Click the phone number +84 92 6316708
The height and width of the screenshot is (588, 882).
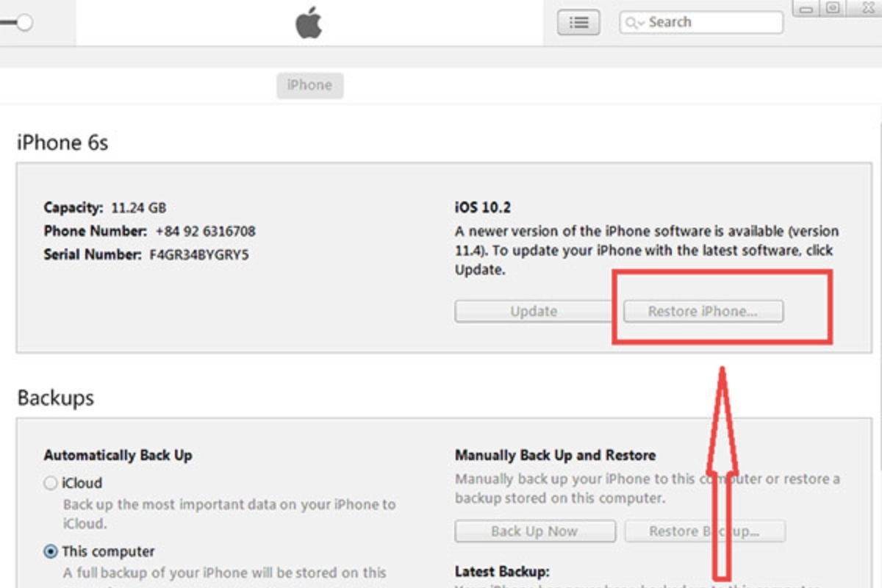click(x=206, y=232)
